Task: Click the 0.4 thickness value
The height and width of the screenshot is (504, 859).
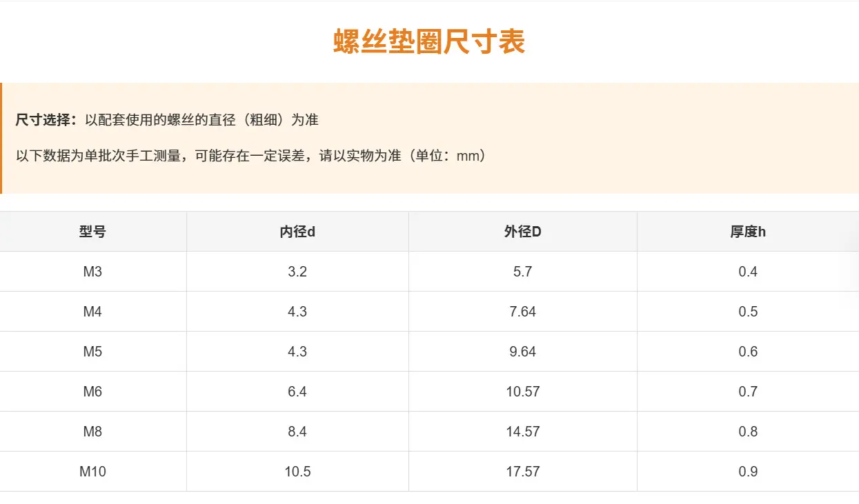Action: 748,272
